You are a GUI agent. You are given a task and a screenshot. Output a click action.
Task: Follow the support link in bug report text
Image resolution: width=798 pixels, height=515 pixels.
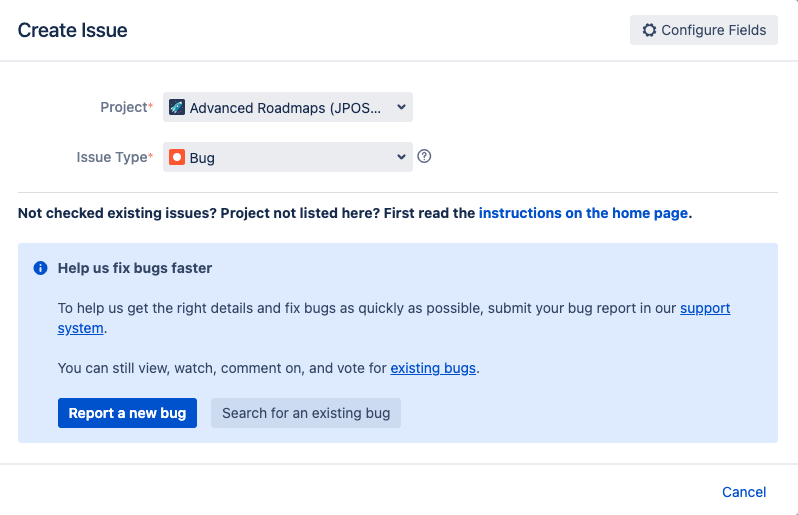pos(705,308)
